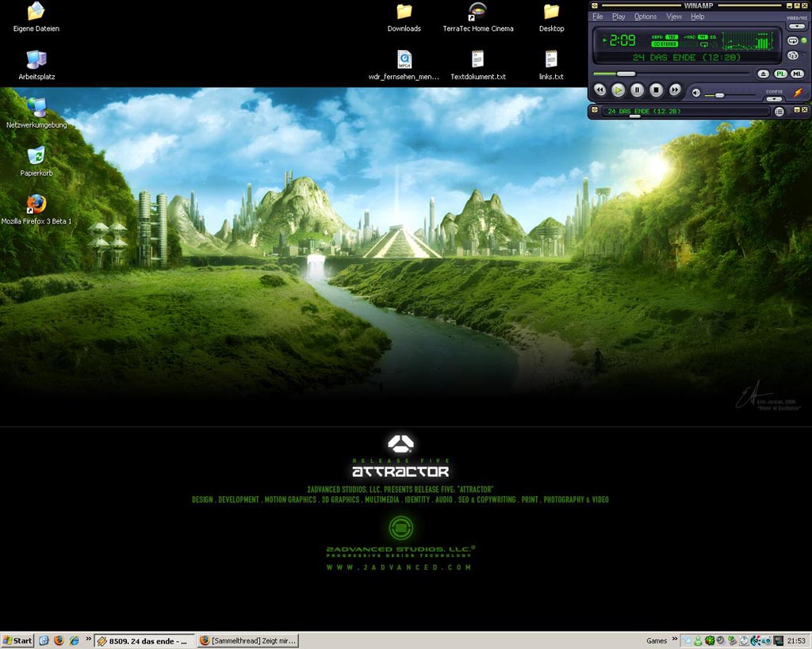Skip to next track in Winamp

(x=675, y=90)
